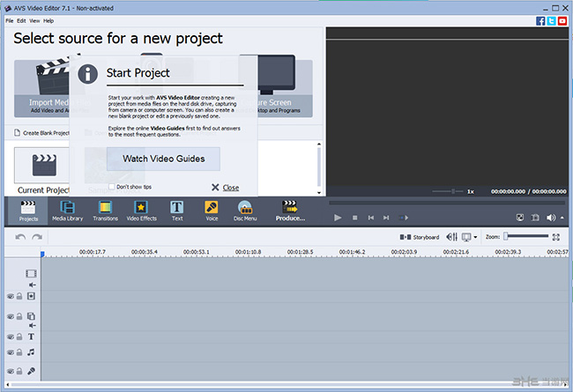Screen dimensions: 573x392
Task: Take a snapshot of the preview
Action: click(535, 218)
